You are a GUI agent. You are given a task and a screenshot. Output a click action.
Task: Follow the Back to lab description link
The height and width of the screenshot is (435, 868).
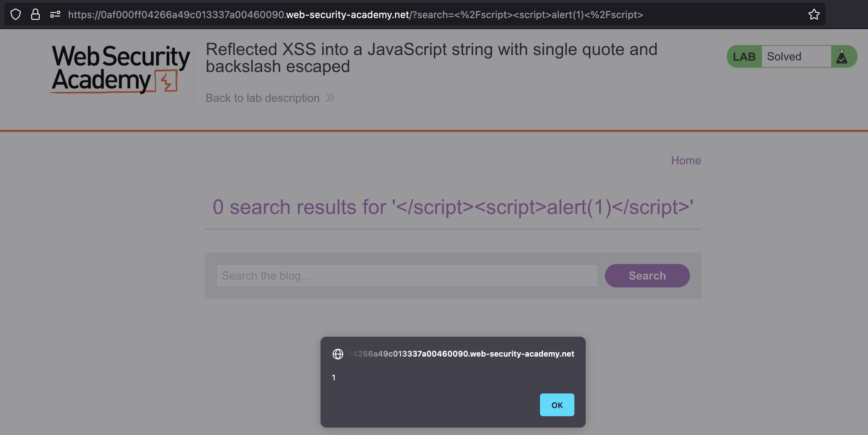(x=262, y=98)
